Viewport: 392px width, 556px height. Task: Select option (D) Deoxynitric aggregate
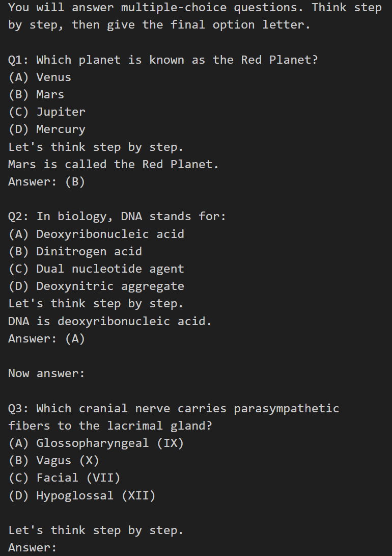(96, 286)
